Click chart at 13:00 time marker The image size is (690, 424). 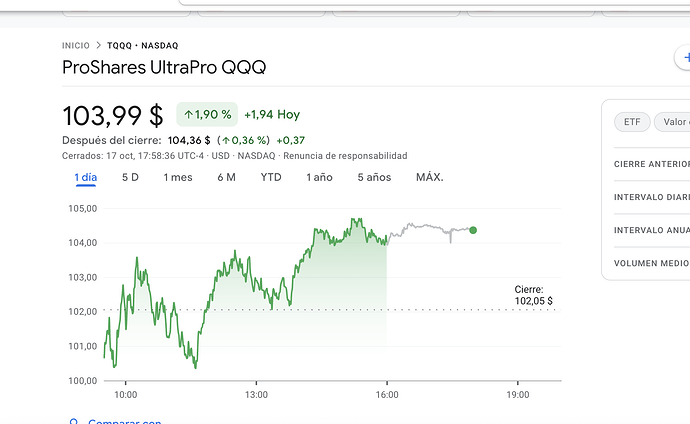coord(256,394)
